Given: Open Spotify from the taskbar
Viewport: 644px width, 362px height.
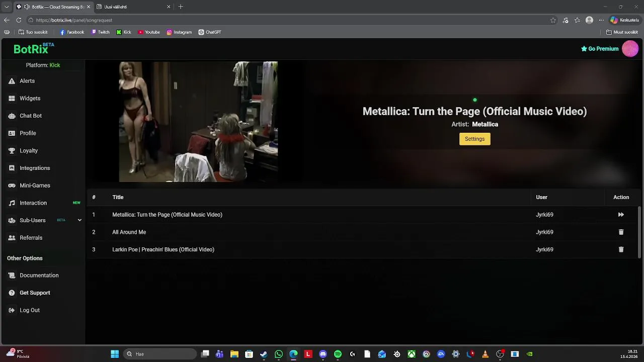Looking at the screenshot, I should (x=338, y=354).
